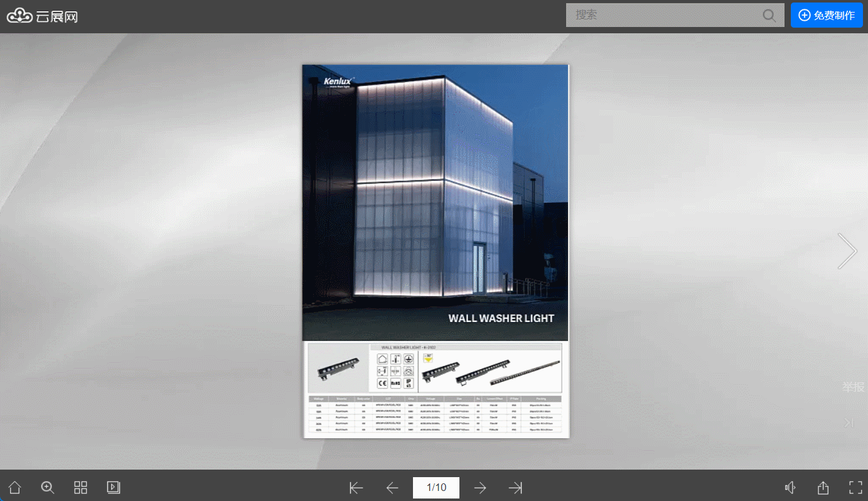Click the 云展网 logo
The height and width of the screenshot is (501, 868).
42,16
